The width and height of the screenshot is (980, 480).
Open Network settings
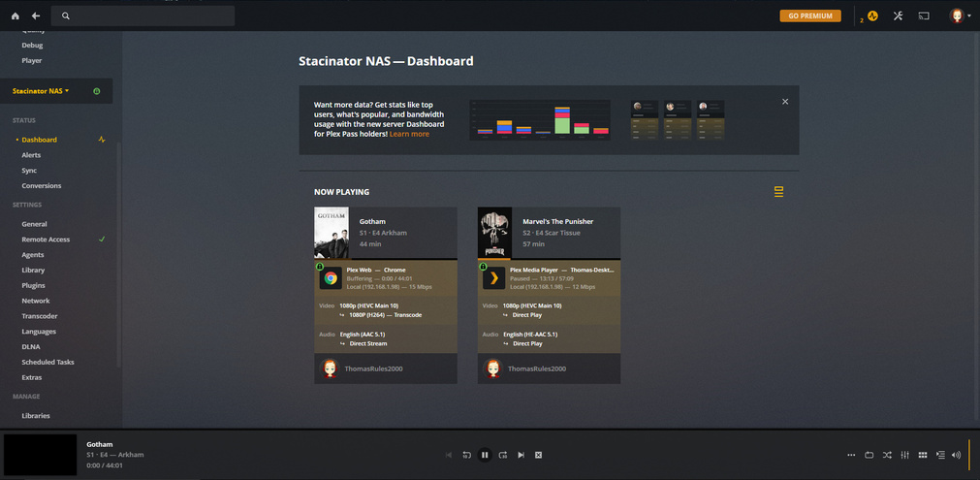pyautogui.click(x=36, y=301)
